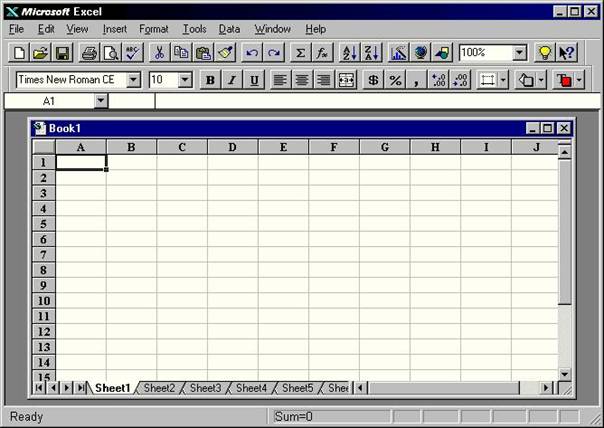Viewport: 604px width, 428px height.
Task: Open the Name Box dropdown arrow
Action: 100,101
